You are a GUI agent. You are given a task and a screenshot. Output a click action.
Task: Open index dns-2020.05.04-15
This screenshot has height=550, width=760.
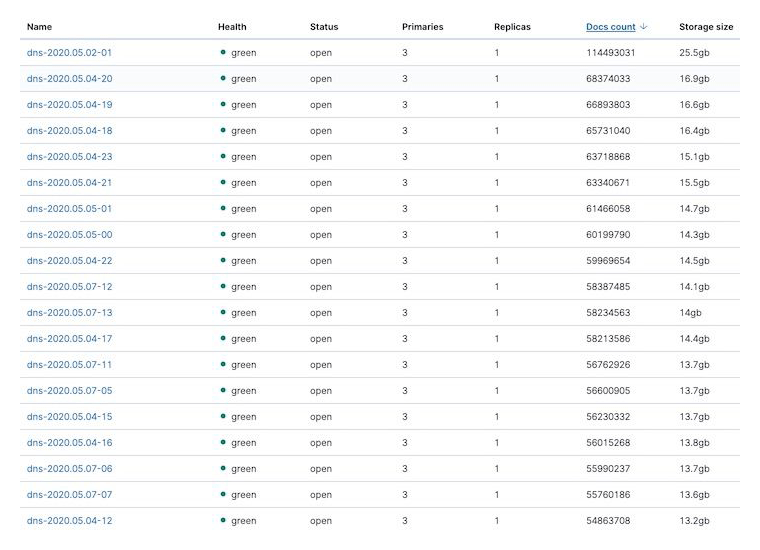69,417
